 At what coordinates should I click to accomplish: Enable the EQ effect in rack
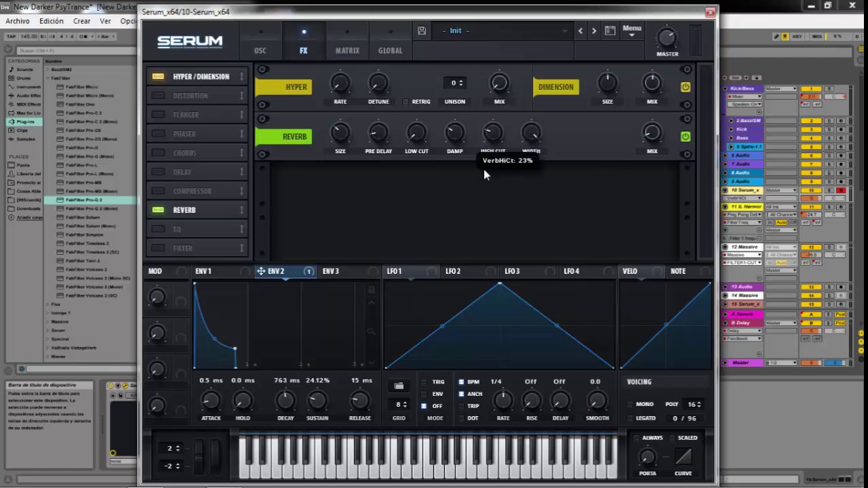click(158, 228)
